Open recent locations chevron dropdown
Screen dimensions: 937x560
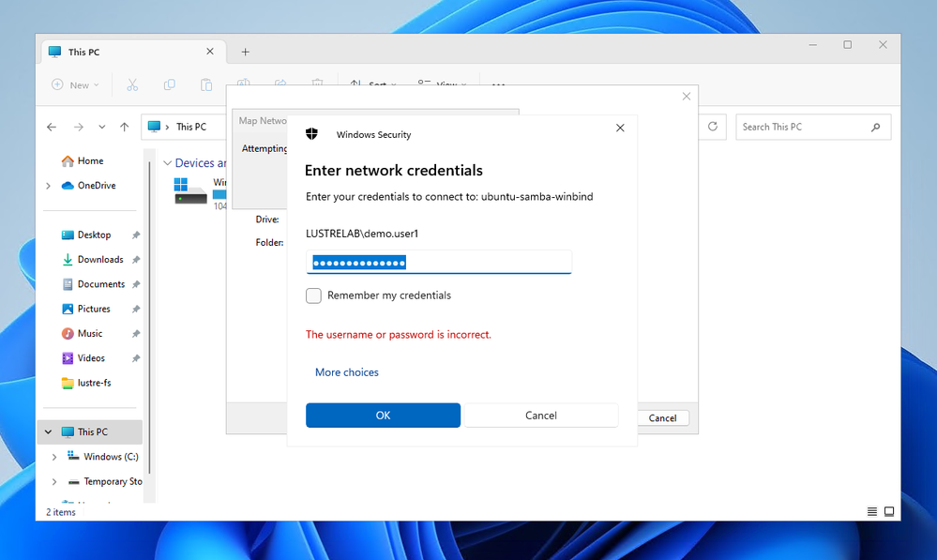click(x=101, y=127)
